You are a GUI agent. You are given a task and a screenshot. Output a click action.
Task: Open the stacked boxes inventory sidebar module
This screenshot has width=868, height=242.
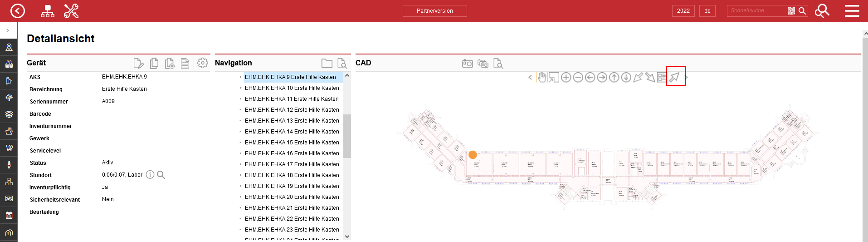(x=9, y=114)
